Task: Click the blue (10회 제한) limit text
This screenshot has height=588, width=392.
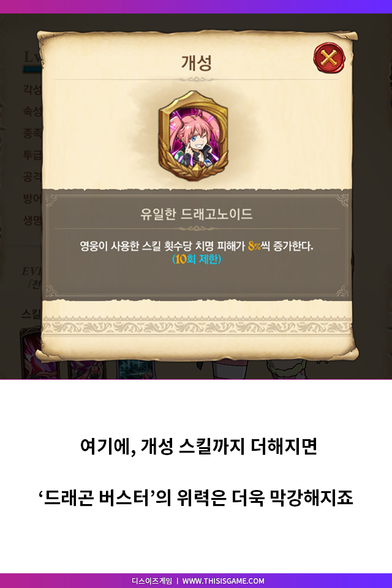Action: [196, 259]
